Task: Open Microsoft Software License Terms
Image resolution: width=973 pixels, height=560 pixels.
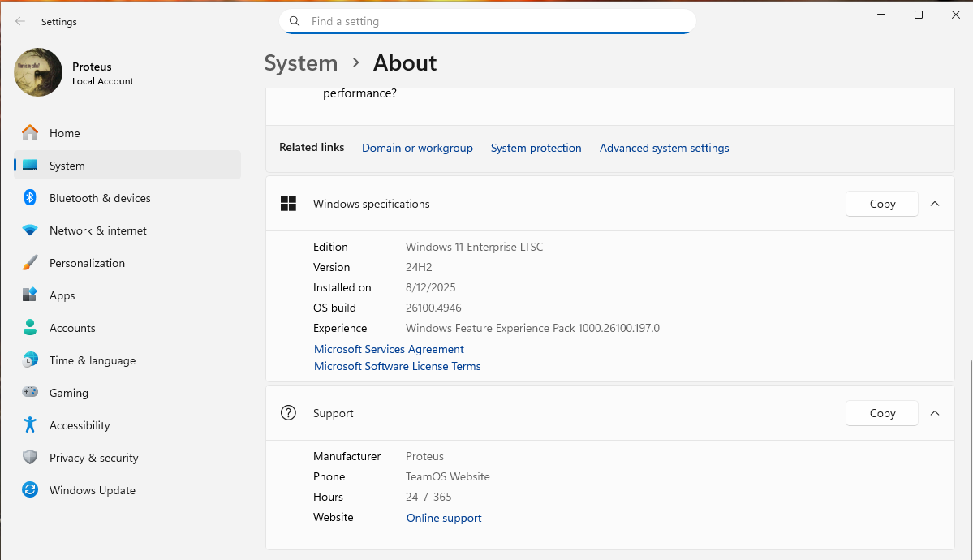Action: [x=397, y=366]
